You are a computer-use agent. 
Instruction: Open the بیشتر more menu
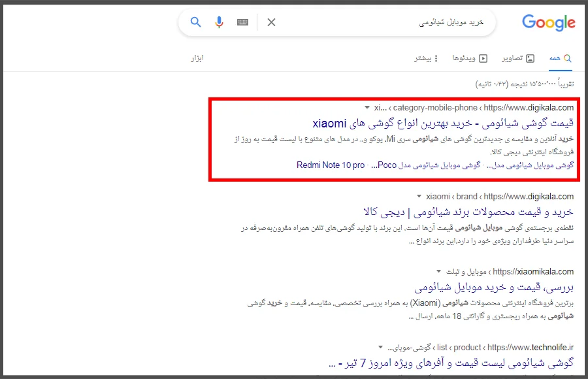coord(428,58)
